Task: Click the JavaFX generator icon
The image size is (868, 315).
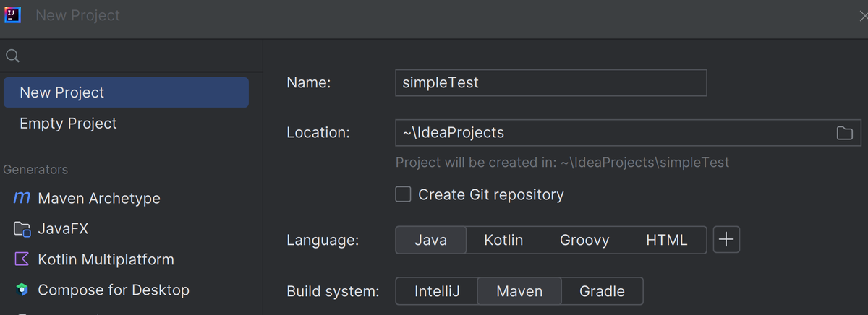Action: (22, 229)
